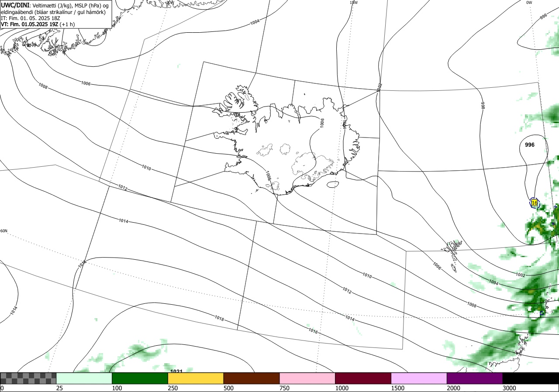Screen dimensions: 559x392
Task: Click the yellow lightning marker labeled 16
Action: [x=535, y=203]
